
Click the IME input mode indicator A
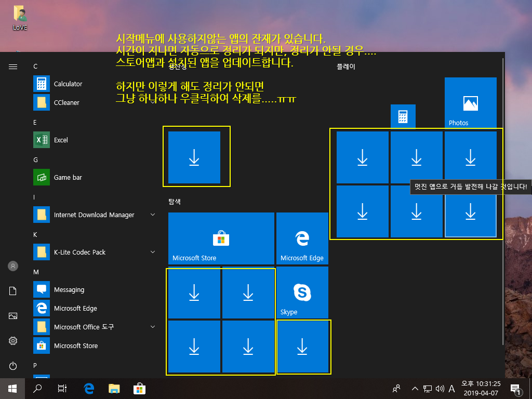pyautogui.click(x=451, y=389)
